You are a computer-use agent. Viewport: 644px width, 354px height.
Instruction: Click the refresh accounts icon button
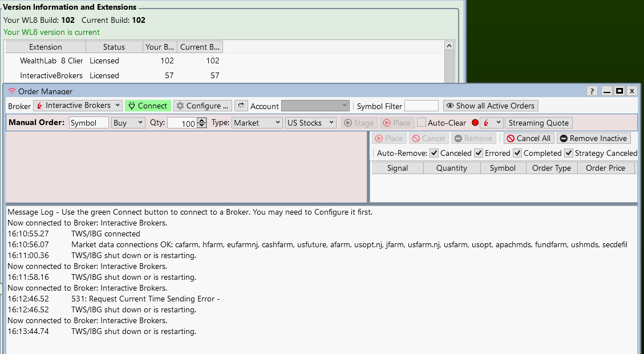click(241, 106)
